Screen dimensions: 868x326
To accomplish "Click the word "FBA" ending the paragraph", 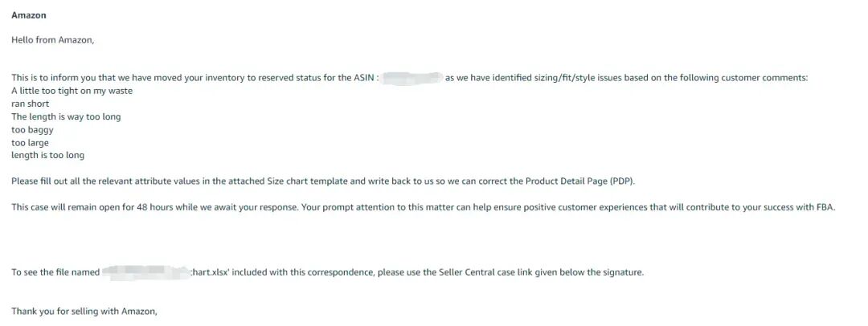I will 825,207.
